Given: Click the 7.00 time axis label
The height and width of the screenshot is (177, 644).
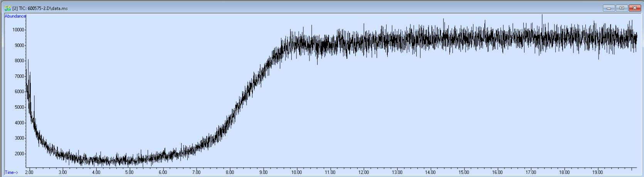Looking at the screenshot, I should [196, 172].
